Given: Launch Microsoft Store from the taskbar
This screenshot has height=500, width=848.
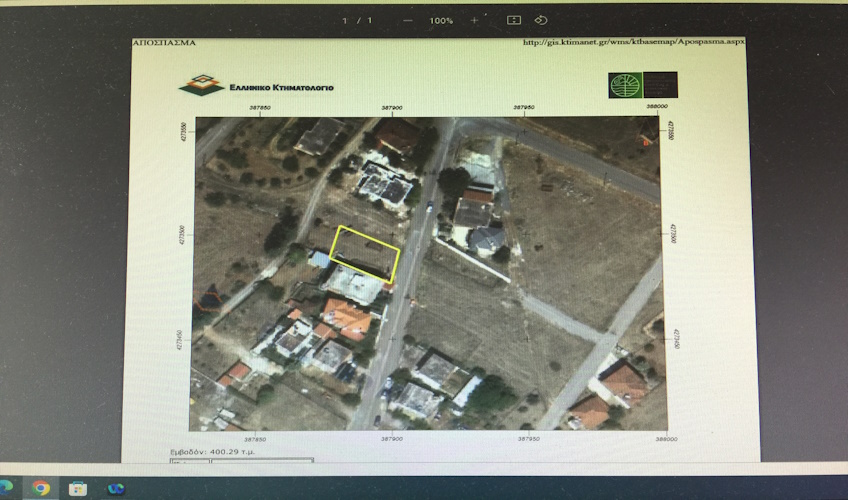Looking at the screenshot, I should pyautogui.click(x=78, y=488).
